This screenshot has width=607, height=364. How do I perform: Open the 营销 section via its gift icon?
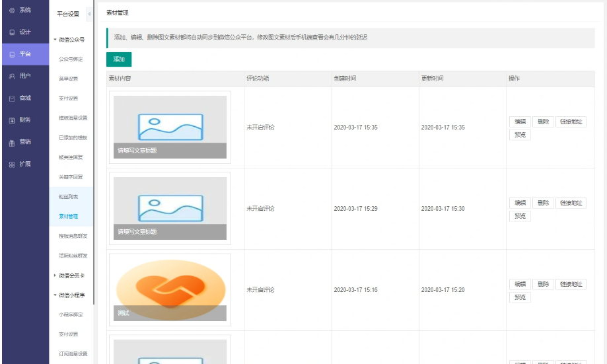[12, 143]
